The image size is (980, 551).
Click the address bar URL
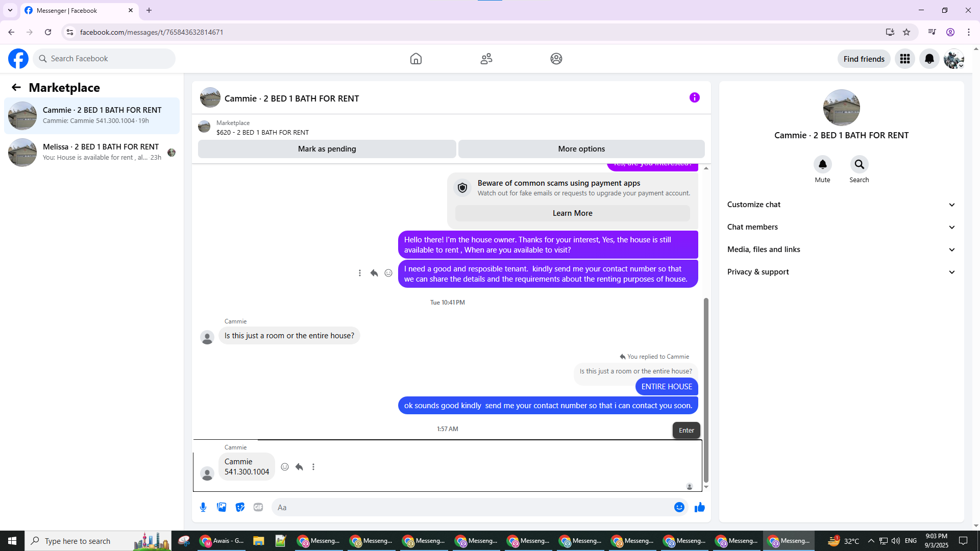tap(152, 32)
